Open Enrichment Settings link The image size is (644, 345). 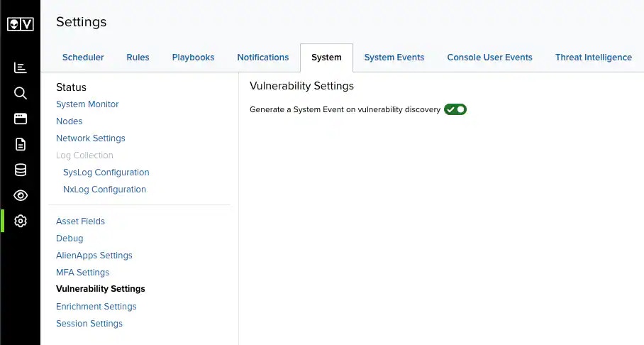(96, 307)
